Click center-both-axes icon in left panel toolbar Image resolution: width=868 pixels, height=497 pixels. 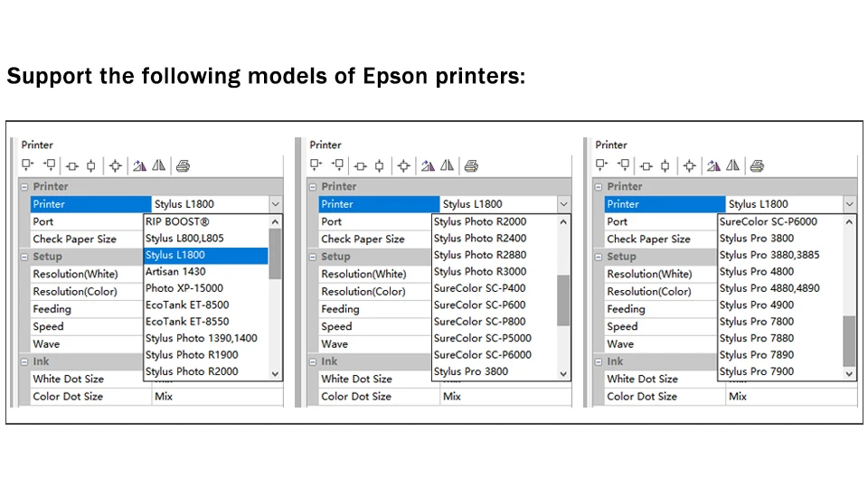[x=115, y=165]
